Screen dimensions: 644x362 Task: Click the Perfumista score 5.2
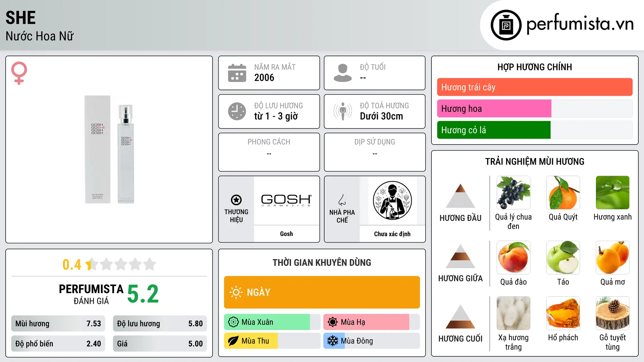pyautogui.click(x=143, y=294)
